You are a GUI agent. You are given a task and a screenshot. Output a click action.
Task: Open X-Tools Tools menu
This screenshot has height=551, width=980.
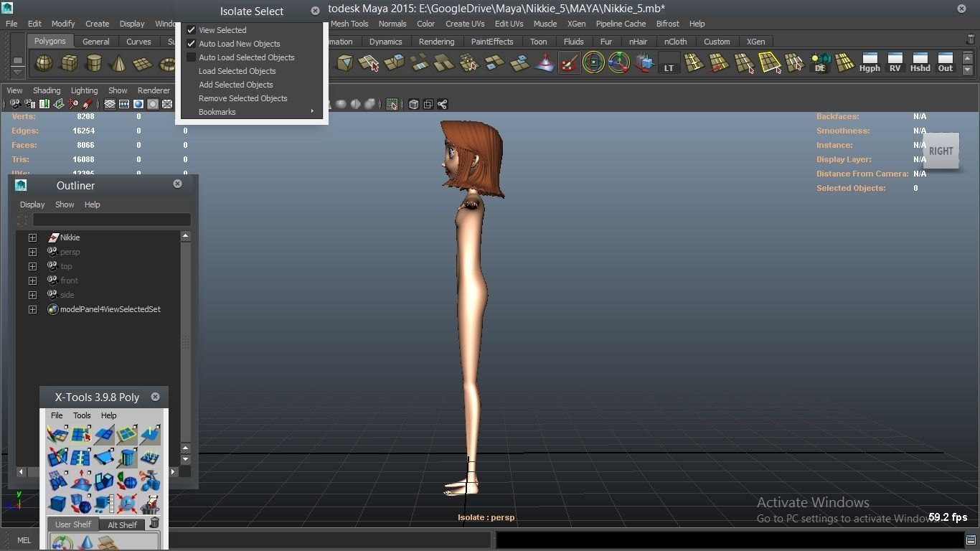[x=82, y=415]
